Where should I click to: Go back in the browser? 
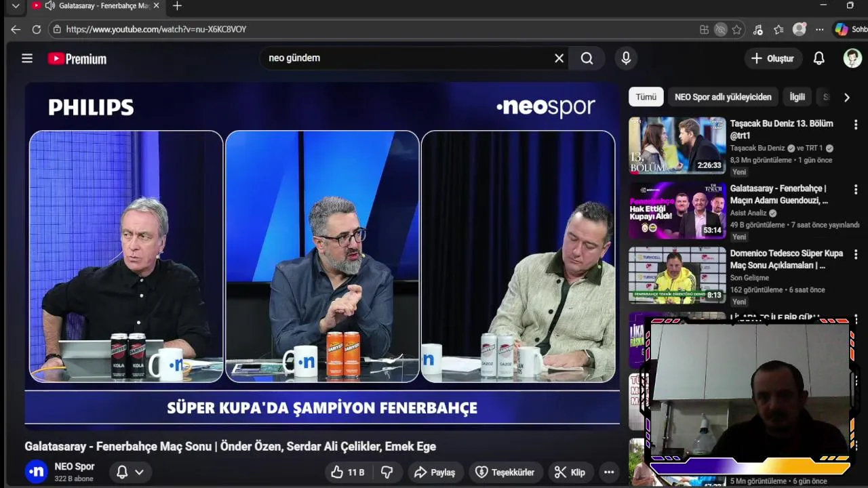click(16, 29)
